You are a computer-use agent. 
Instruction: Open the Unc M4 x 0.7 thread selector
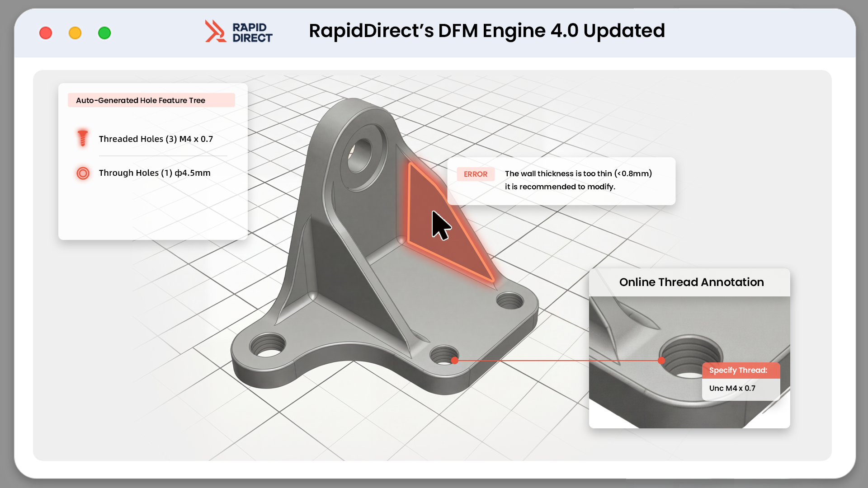tap(732, 388)
